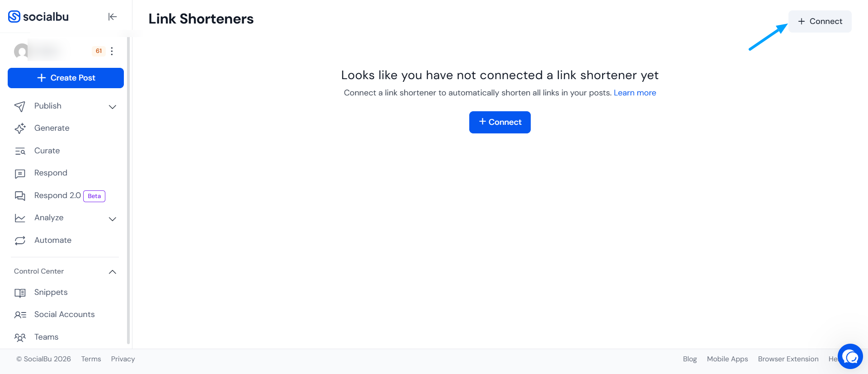Expand the Analyze menu chevron
Viewport: 868px width, 374px height.
coord(113,219)
